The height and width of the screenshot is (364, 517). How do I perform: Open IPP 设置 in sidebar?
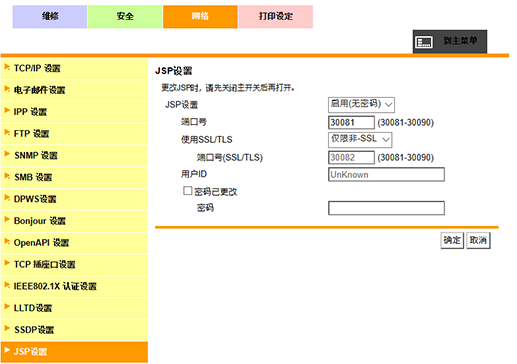(x=74, y=112)
